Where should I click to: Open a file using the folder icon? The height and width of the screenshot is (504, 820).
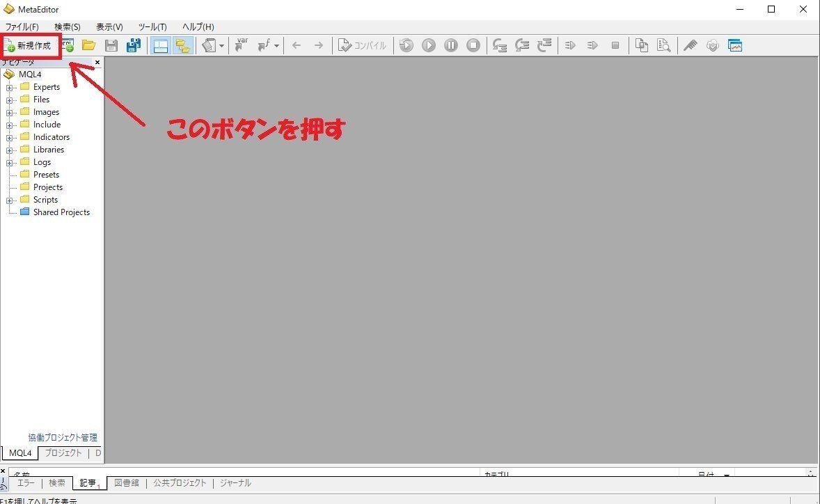89,45
